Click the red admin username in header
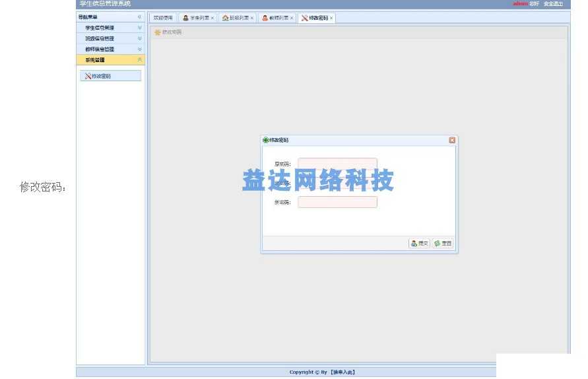Screen dimensions: 588x379 pyautogui.click(x=520, y=3)
